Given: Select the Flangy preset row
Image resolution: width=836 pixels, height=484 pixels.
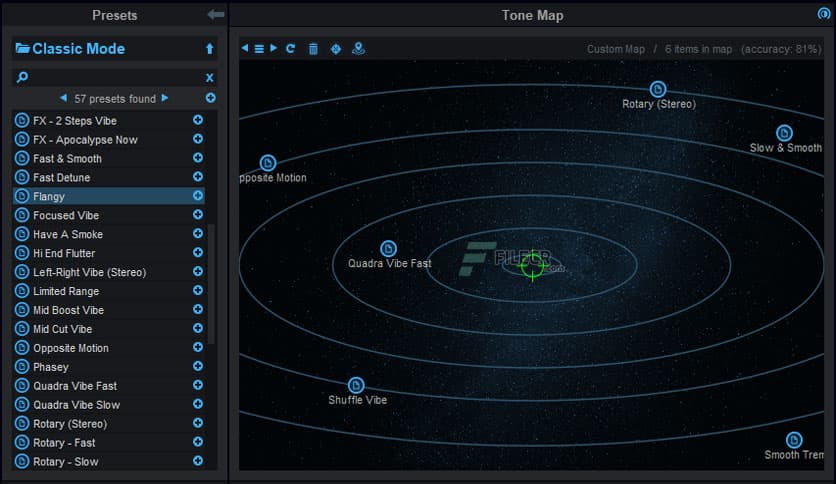Looking at the screenshot, I should tap(109, 196).
